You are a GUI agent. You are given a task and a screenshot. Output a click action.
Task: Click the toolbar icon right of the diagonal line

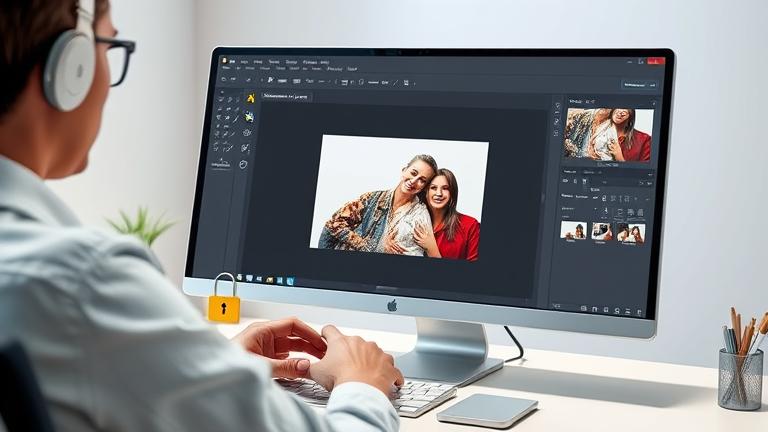(x=406, y=83)
